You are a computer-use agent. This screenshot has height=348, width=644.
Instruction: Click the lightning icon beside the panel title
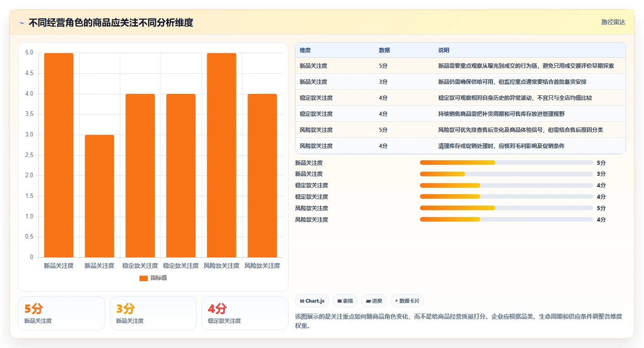pyautogui.click(x=21, y=23)
